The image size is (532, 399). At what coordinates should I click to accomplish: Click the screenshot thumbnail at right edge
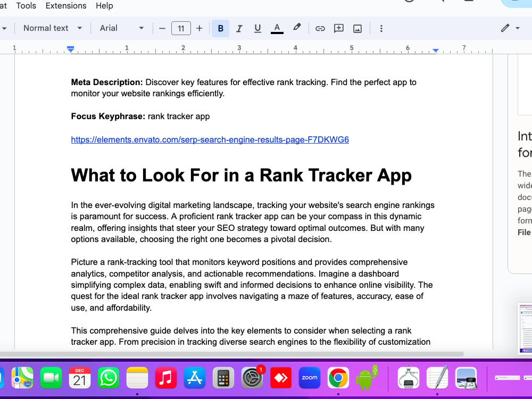[525, 328]
